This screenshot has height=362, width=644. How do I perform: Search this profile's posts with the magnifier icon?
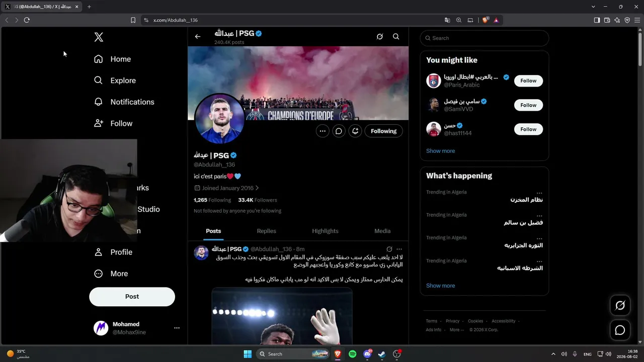pos(396,37)
